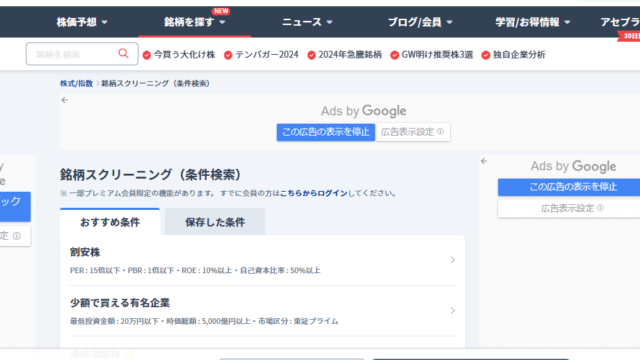
Task: Click the chevron on 少額で買える有名企業 row
Action: (x=452, y=311)
